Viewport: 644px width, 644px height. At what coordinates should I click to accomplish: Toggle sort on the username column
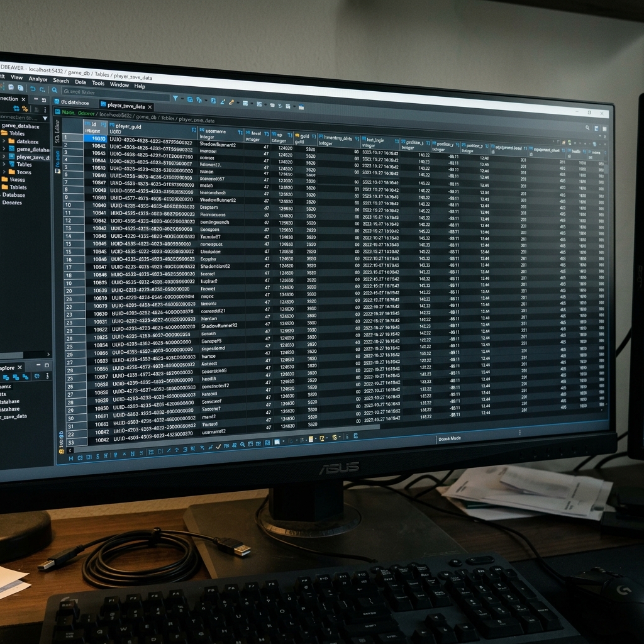pyautogui.click(x=240, y=132)
